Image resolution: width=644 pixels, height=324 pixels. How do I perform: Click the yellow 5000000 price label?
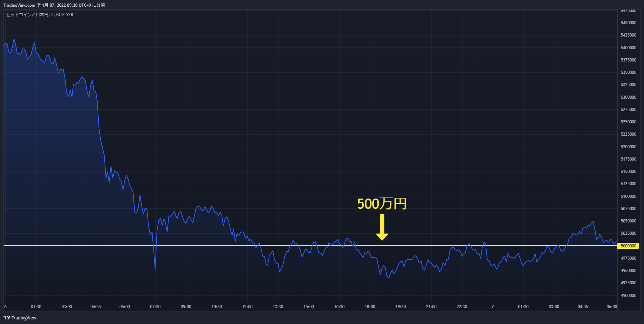pyautogui.click(x=628, y=246)
